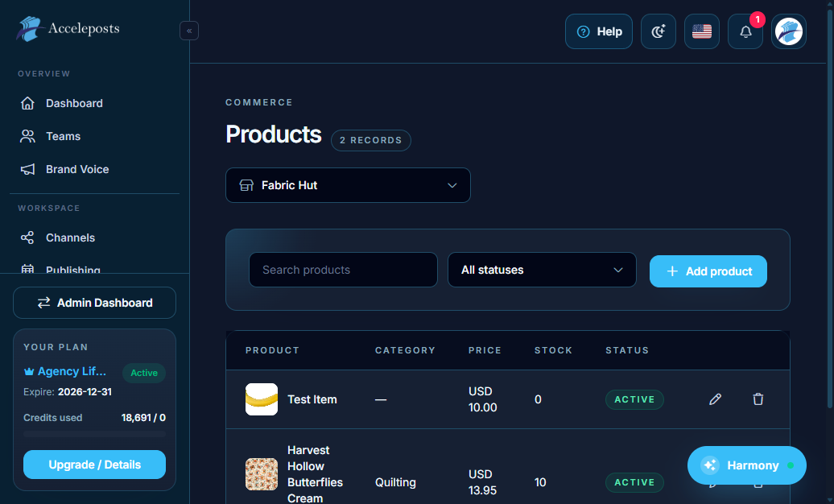
Task: Click the Active plan badge
Action: 144,373
